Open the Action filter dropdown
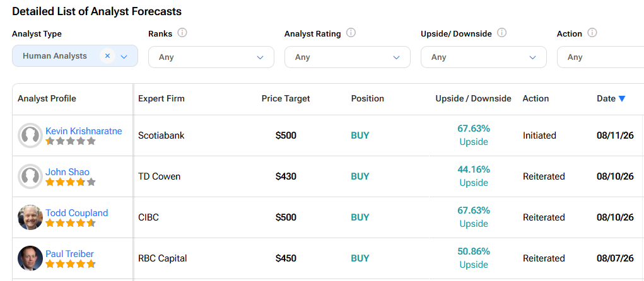 point(600,57)
